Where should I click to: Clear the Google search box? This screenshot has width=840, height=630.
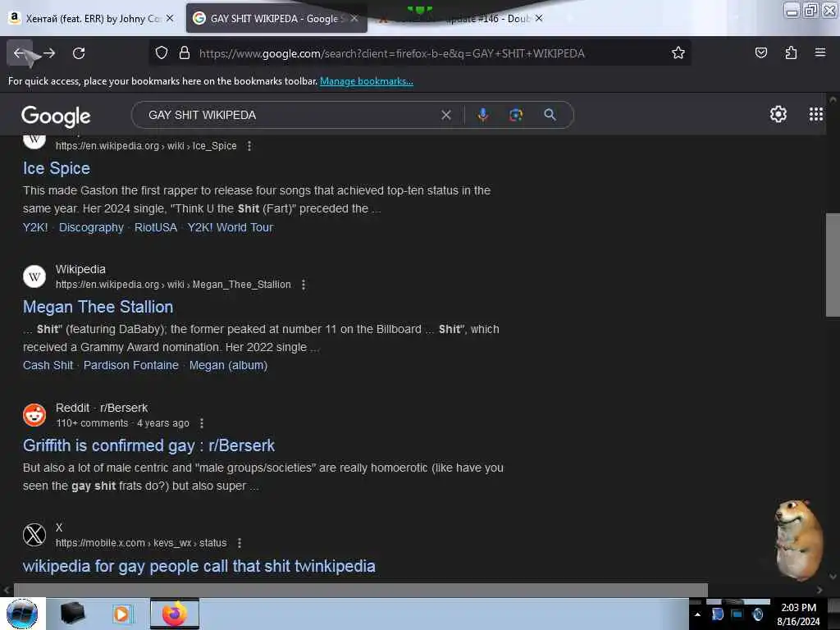click(x=445, y=115)
